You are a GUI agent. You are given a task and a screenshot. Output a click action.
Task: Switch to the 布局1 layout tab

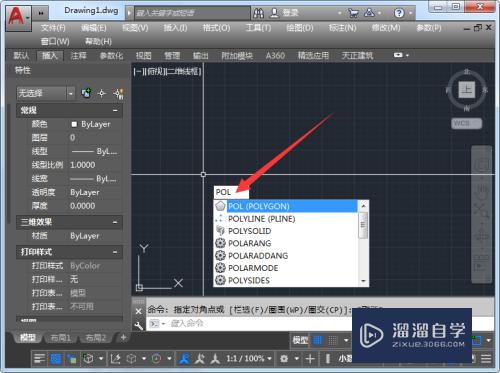point(61,338)
